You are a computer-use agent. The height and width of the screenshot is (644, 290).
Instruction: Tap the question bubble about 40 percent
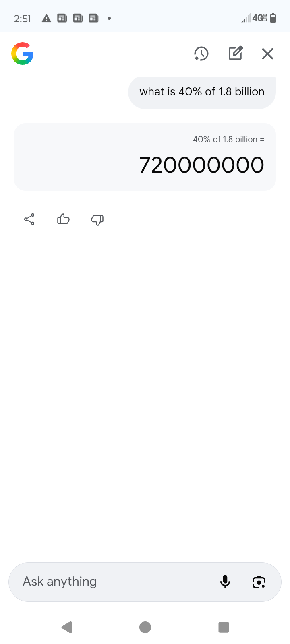point(201,91)
